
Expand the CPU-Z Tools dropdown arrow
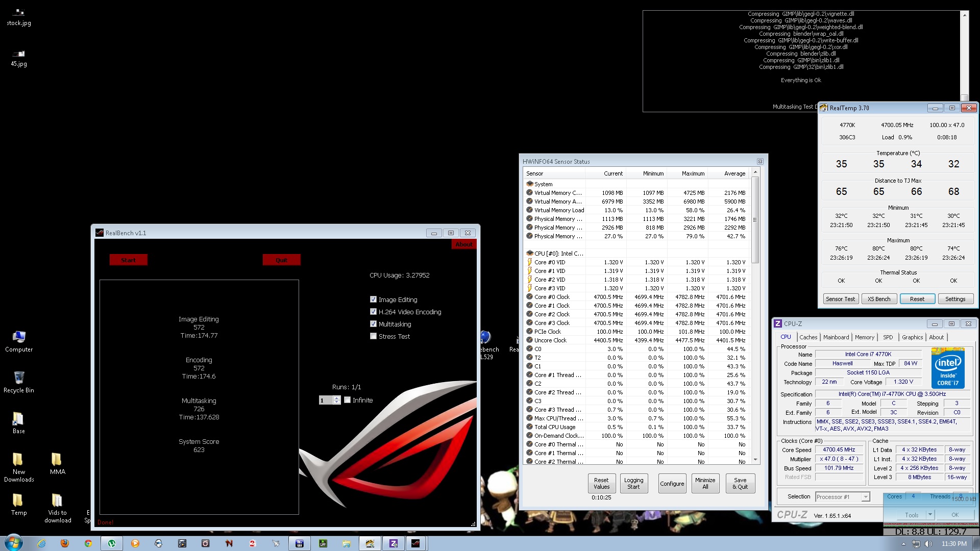(x=930, y=515)
